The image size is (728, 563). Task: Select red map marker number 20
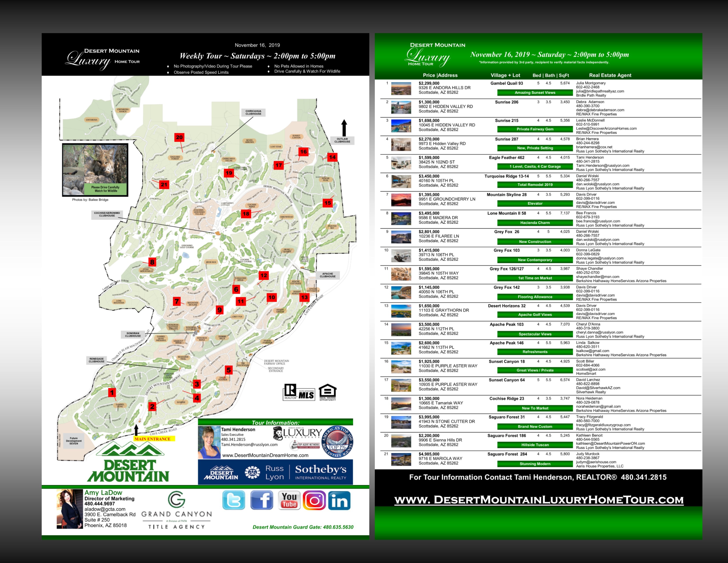click(179, 137)
